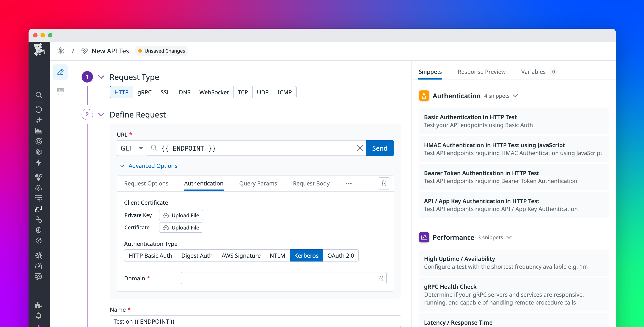Upload a file for the Private Key
This screenshot has height=327, width=644.
[181, 215]
